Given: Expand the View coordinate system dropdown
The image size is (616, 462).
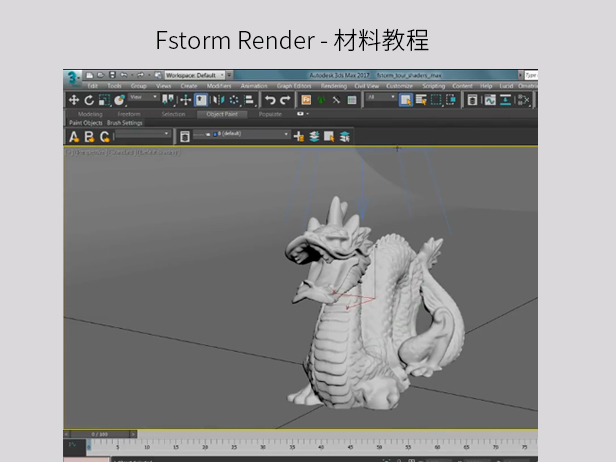Looking at the screenshot, I should click(144, 99).
